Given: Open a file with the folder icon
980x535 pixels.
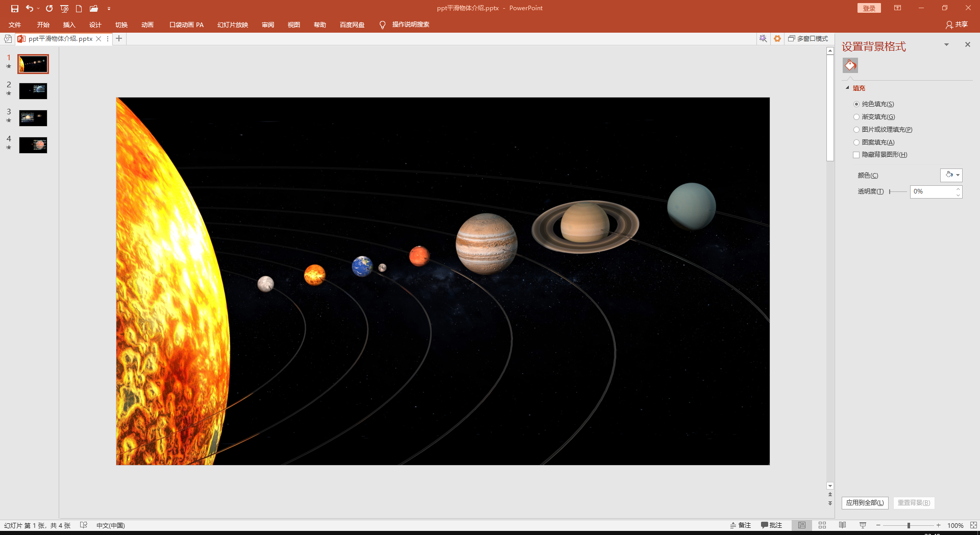Looking at the screenshot, I should 93,9.
